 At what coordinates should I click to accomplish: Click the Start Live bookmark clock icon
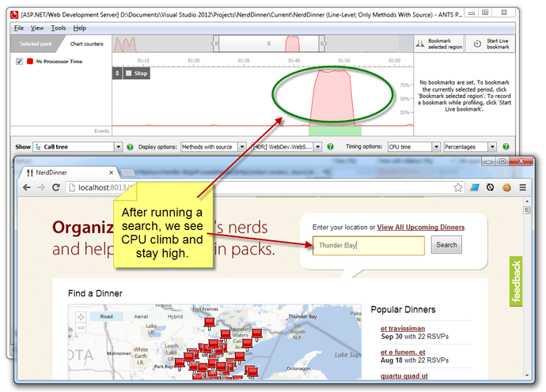477,44
